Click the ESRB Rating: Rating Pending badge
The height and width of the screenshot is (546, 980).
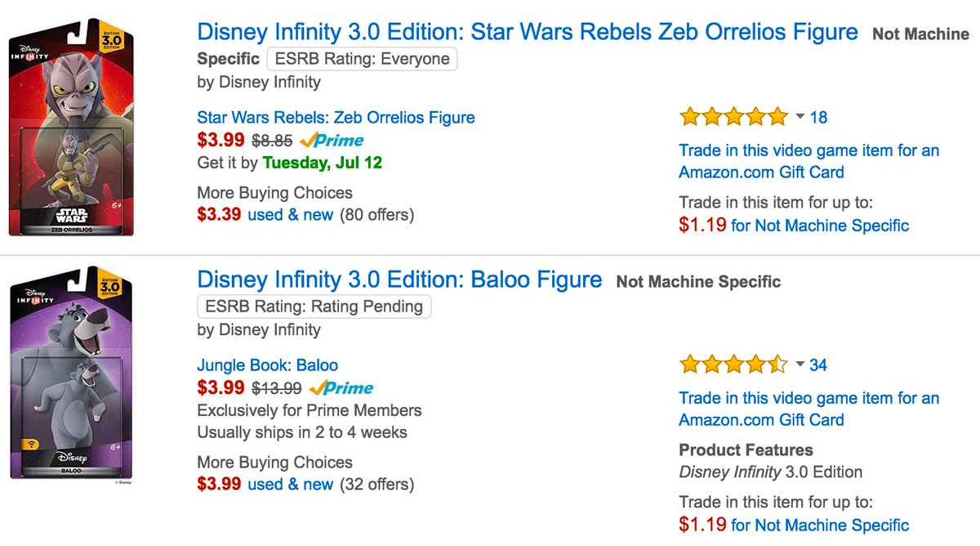(x=314, y=307)
